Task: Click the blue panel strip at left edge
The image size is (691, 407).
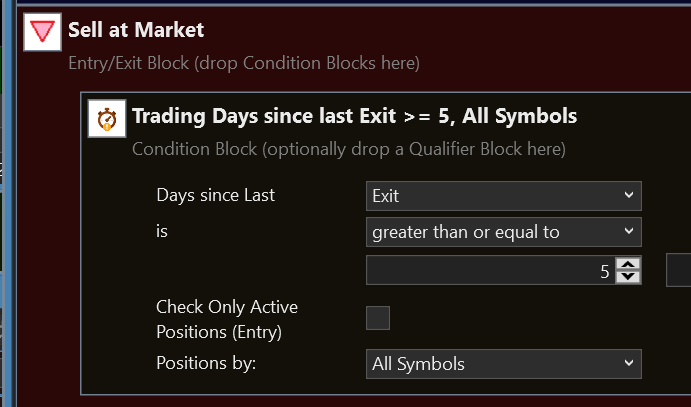Action: pos(8,200)
